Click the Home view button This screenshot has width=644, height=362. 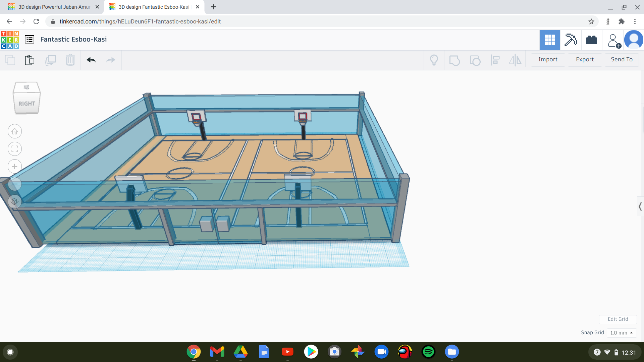[15, 131]
